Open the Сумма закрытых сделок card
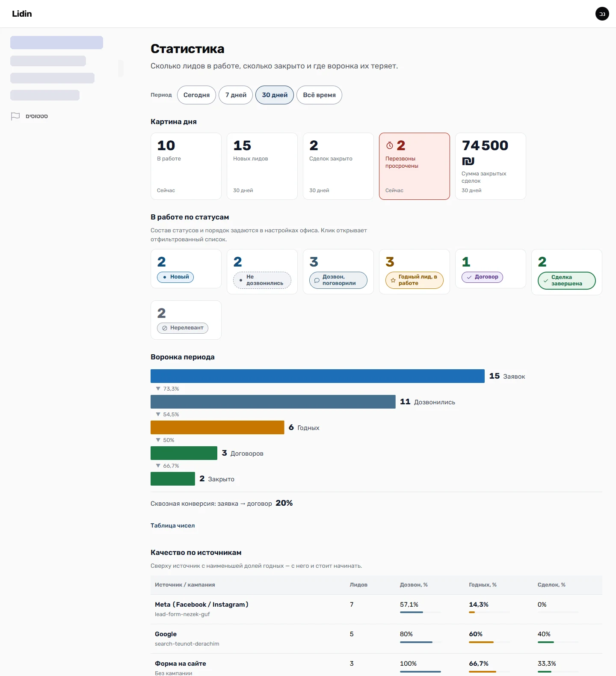 point(491,166)
